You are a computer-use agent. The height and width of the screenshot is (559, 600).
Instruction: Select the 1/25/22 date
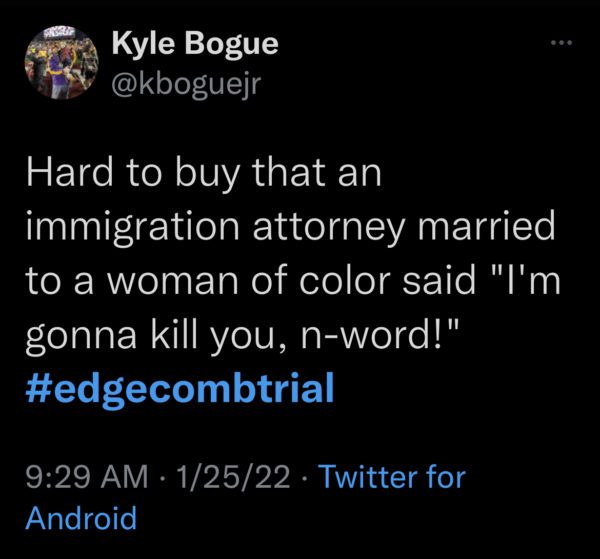click(233, 477)
